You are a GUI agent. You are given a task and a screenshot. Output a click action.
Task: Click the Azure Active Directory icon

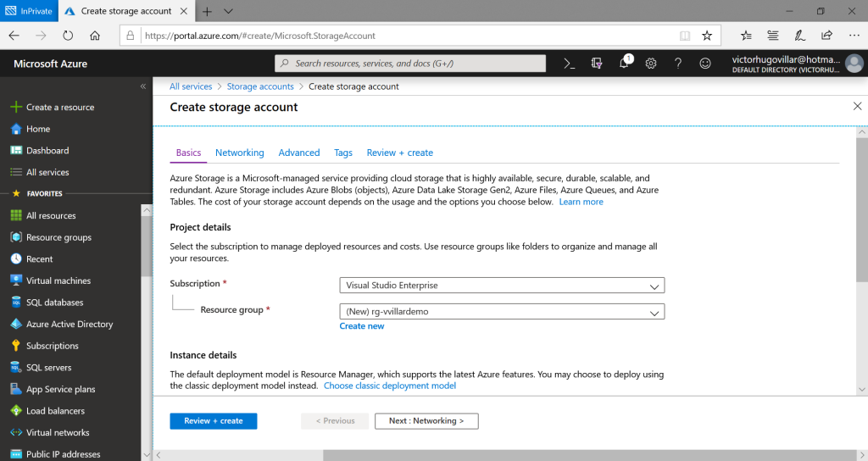tap(16, 324)
